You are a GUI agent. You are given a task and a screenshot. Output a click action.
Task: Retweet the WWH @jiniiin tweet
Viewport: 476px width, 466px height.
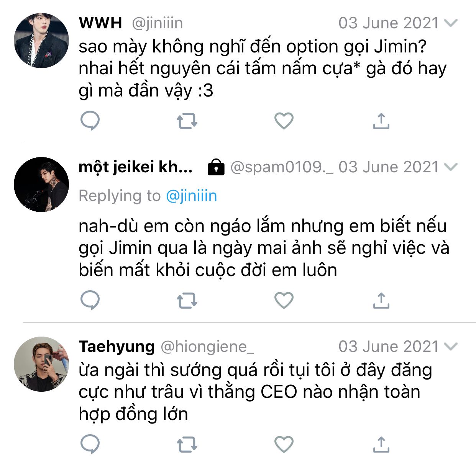[x=187, y=121]
